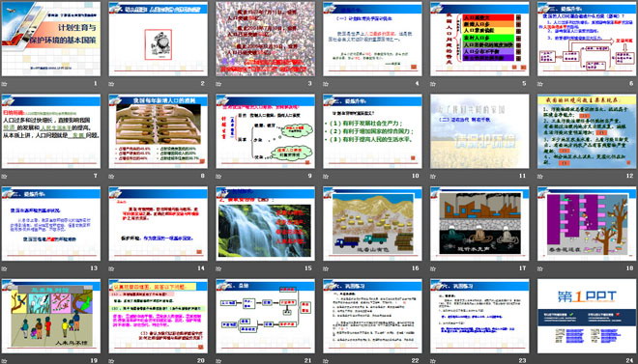Click the slide number label "3"
638x364 pixels.
(310, 84)
